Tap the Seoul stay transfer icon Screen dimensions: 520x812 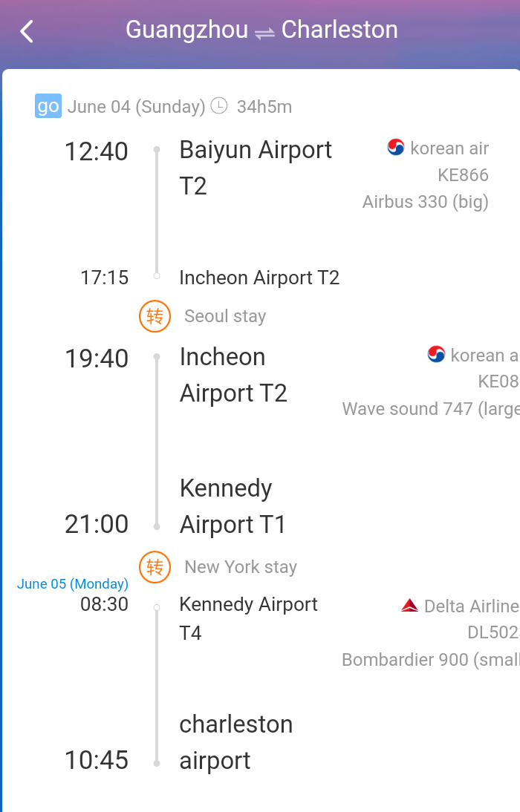coord(155,316)
